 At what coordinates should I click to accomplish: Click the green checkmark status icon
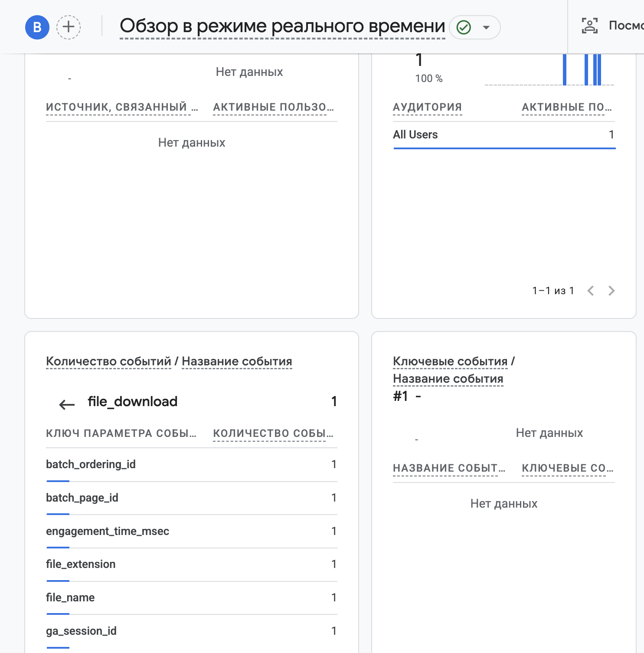tap(464, 27)
